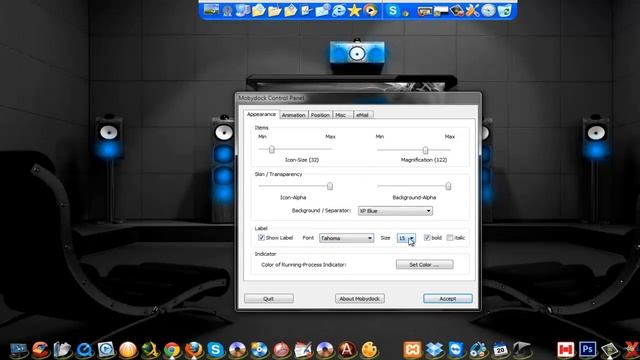Open the XAMPP orange icon in dock
640x360 pixels.
412,350
